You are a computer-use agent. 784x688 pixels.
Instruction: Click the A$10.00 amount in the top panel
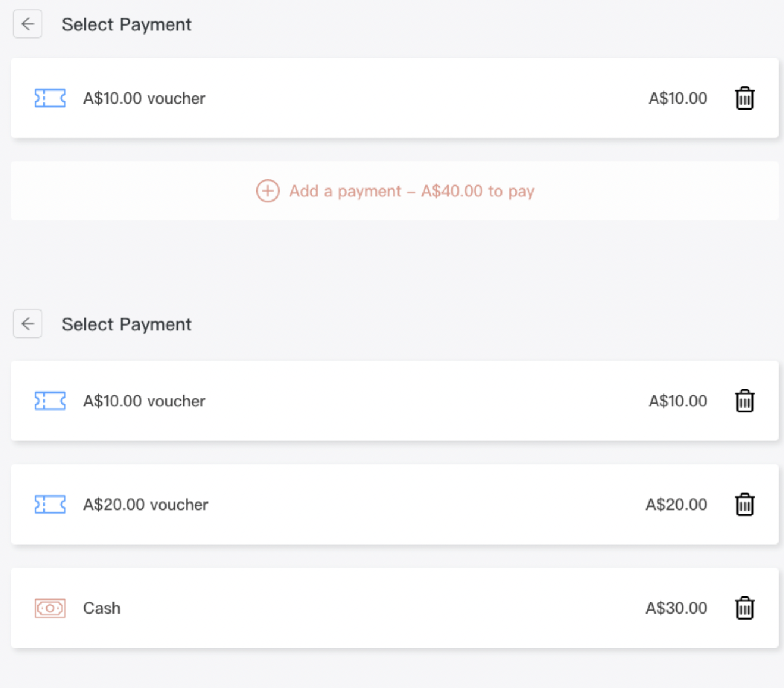(x=678, y=98)
